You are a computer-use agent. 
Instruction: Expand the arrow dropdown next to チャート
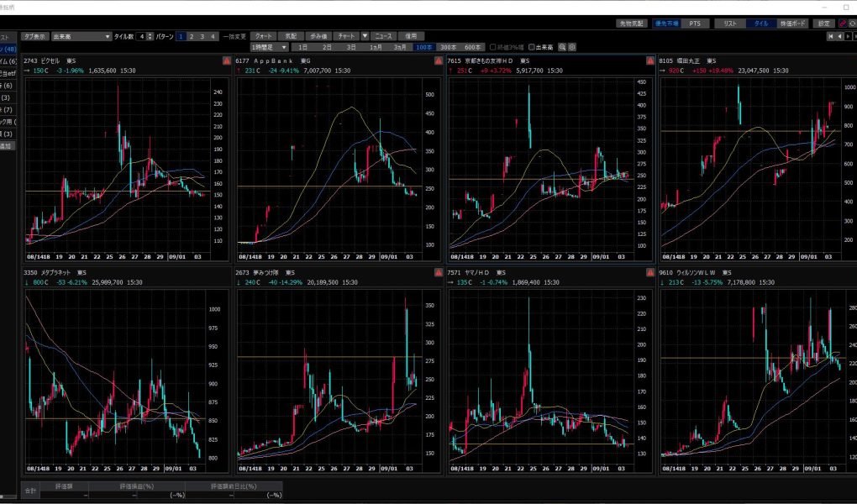click(x=365, y=37)
